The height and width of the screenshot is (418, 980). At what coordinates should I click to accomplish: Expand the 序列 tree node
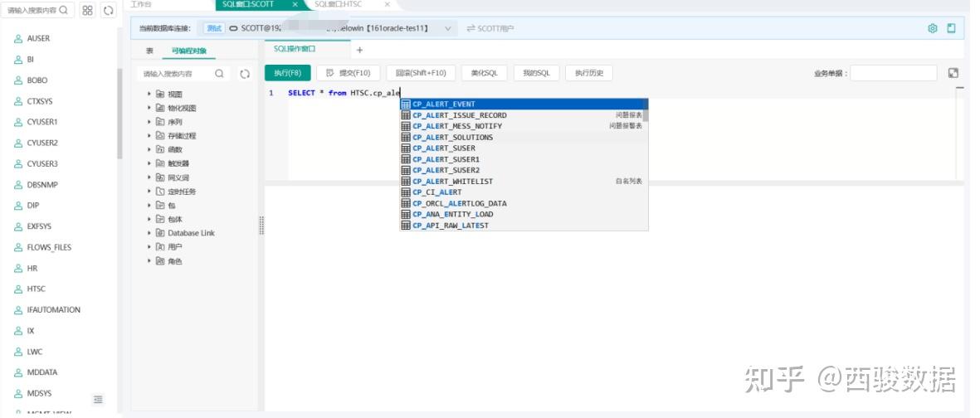[149, 122]
